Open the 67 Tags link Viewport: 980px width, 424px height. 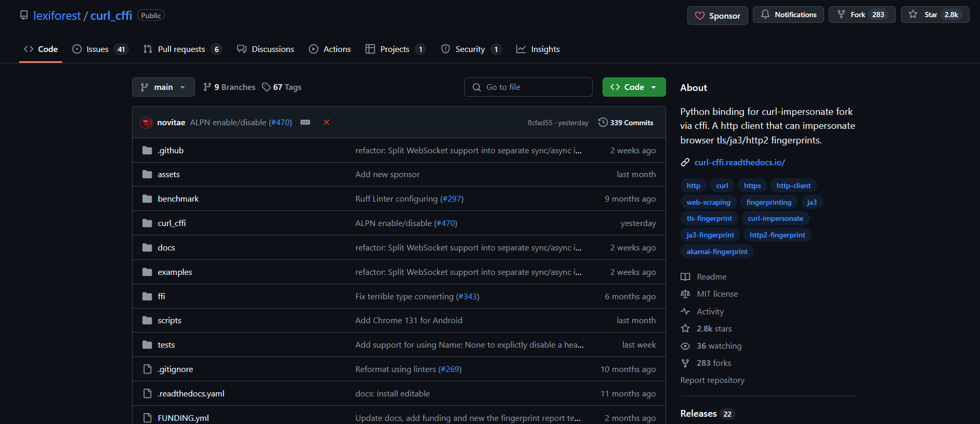(x=282, y=87)
